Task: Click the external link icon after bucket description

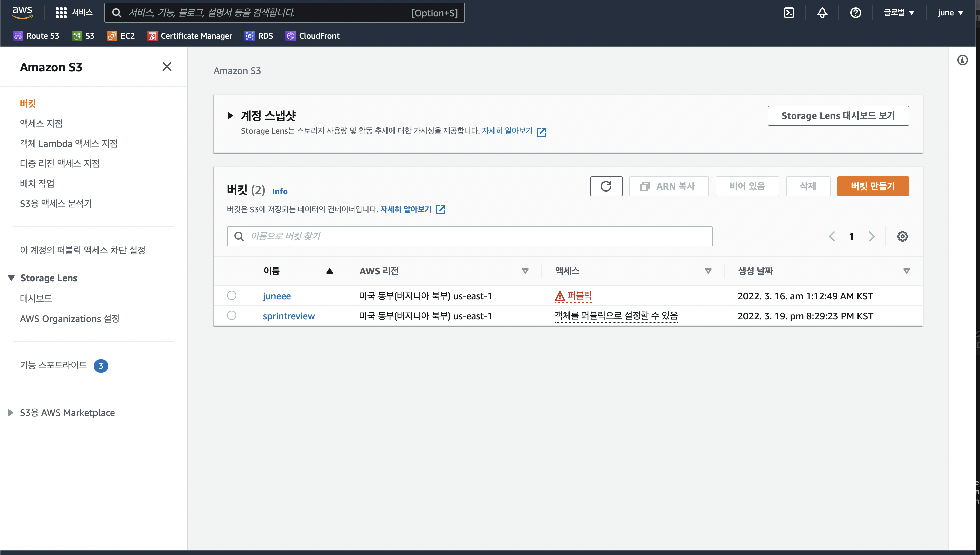Action: (x=441, y=210)
